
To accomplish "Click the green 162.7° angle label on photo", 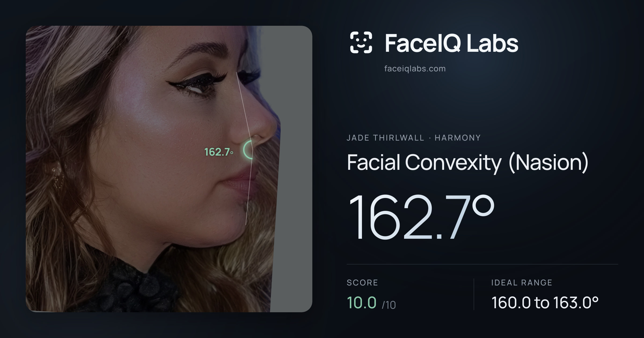I will (x=219, y=152).
